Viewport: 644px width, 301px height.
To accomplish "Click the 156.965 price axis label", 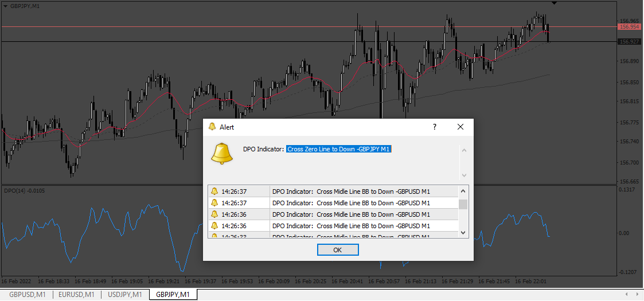I will pyautogui.click(x=628, y=21).
